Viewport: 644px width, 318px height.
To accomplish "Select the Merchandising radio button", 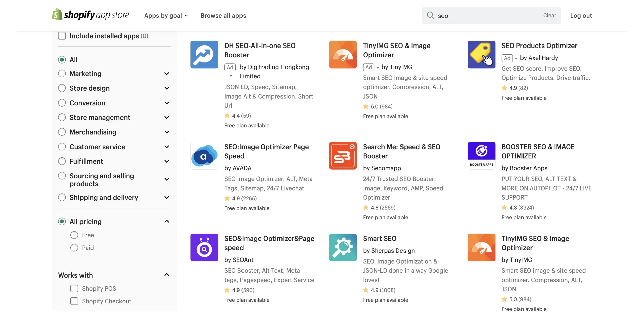I will coord(62,132).
